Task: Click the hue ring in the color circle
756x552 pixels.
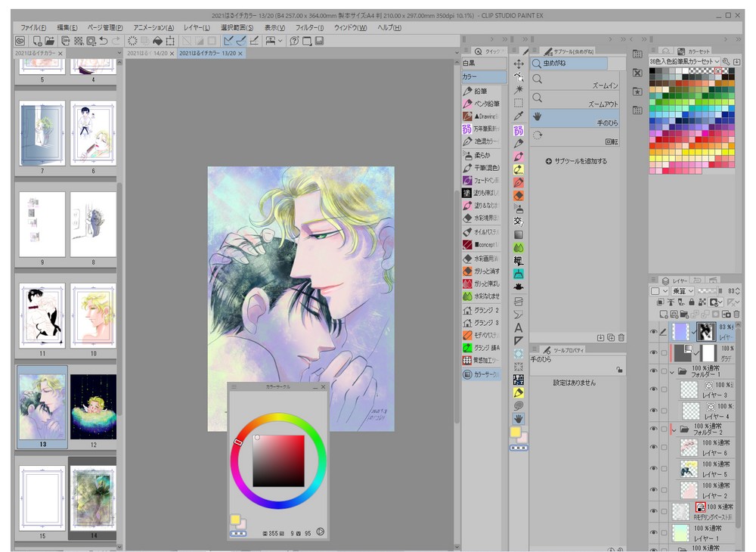Action: pyautogui.click(x=279, y=417)
